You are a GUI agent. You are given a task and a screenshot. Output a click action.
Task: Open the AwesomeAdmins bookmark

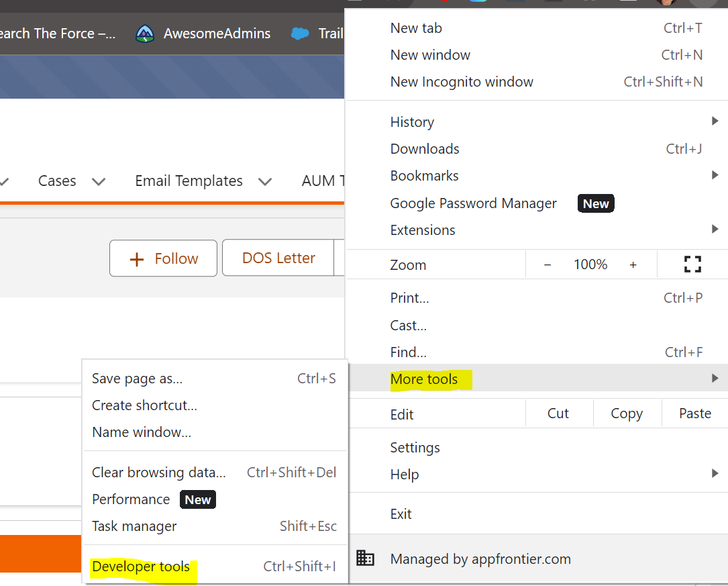(203, 34)
